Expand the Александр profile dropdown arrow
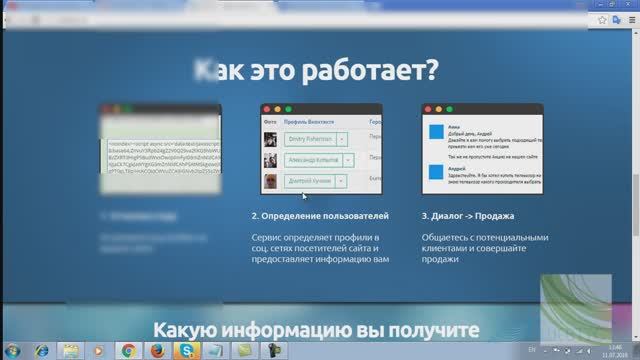 348,160
